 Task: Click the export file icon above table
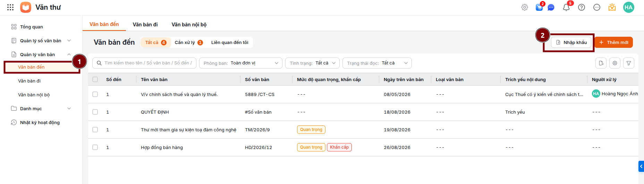click(x=601, y=63)
